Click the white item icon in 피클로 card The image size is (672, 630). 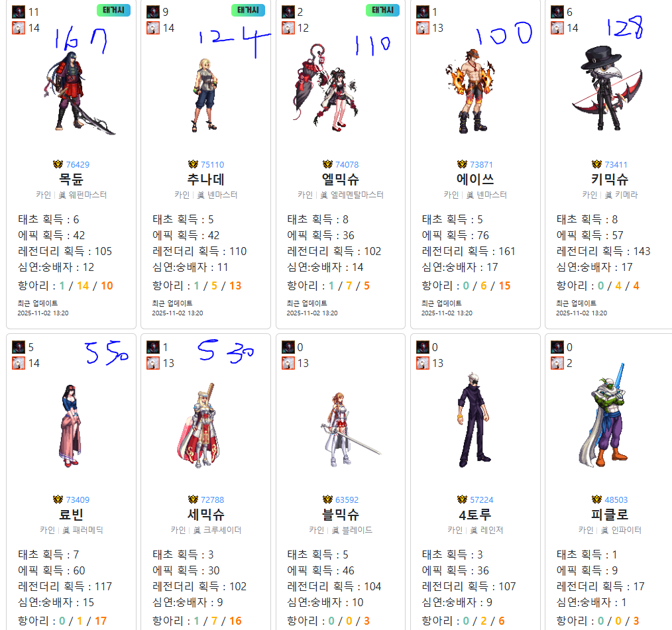557,364
